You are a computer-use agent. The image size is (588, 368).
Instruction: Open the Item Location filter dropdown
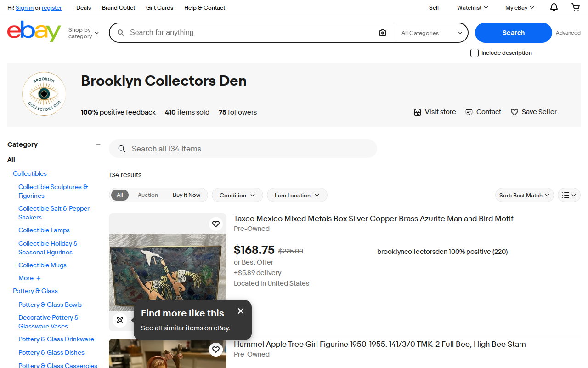297,195
